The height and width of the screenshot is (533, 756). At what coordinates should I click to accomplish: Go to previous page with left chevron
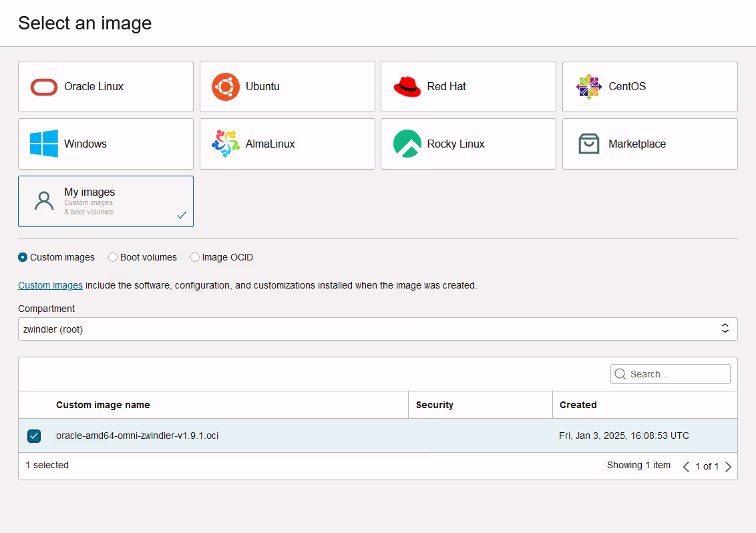click(x=686, y=467)
